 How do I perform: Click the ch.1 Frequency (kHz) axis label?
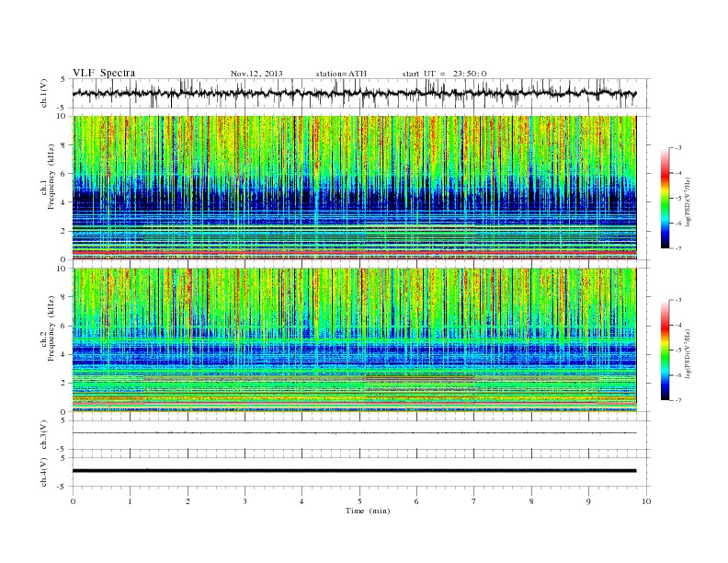(48, 177)
